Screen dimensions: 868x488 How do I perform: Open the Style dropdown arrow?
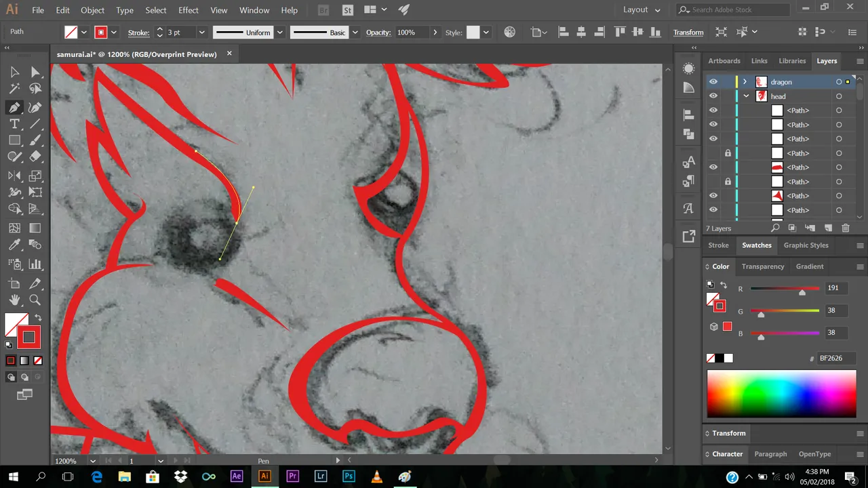click(x=486, y=33)
